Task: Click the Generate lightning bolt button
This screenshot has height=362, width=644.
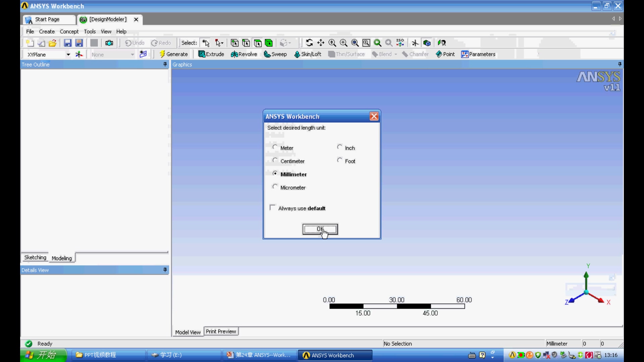Action: pos(173,54)
